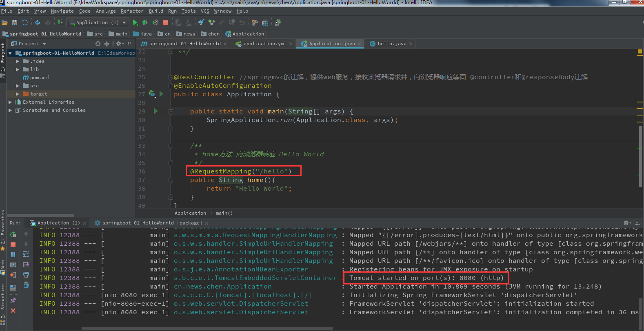
Task: Click 'main()' in the editor breadcrumb
Action: pos(224,213)
